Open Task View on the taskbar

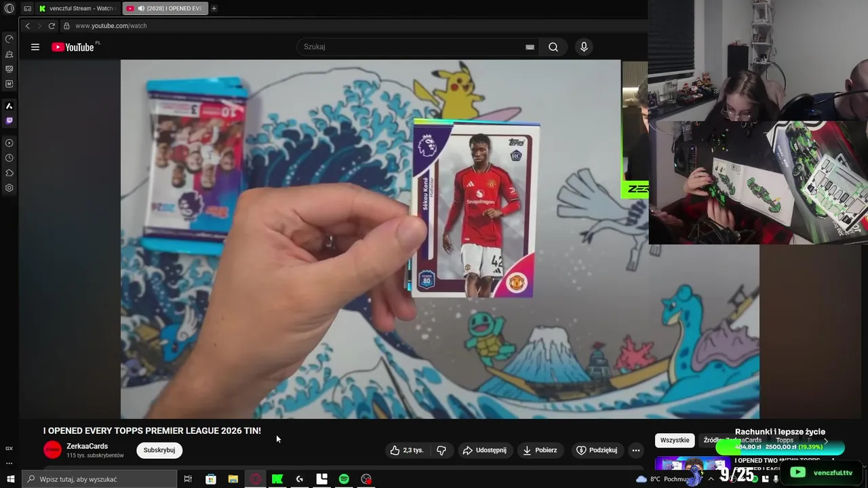point(189,479)
